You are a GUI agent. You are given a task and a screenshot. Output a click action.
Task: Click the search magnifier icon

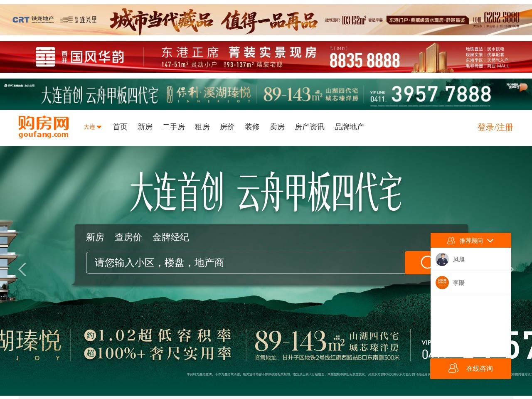coord(426,262)
